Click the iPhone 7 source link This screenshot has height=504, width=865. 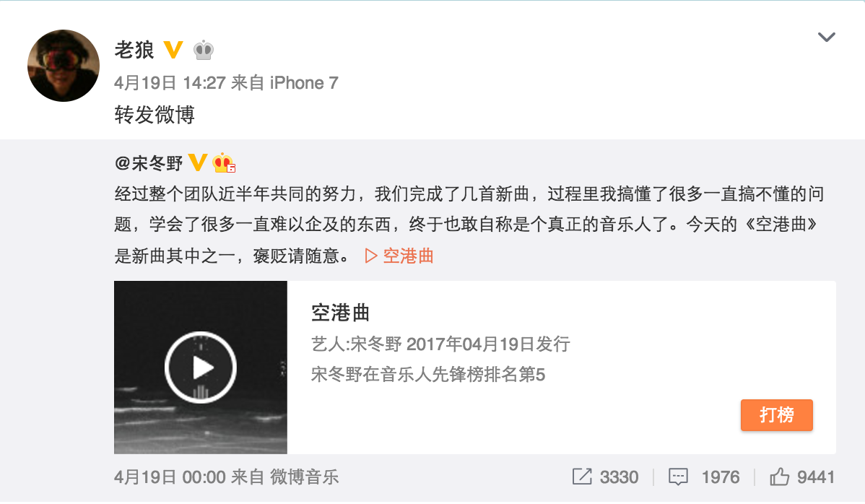(x=304, y=83)
